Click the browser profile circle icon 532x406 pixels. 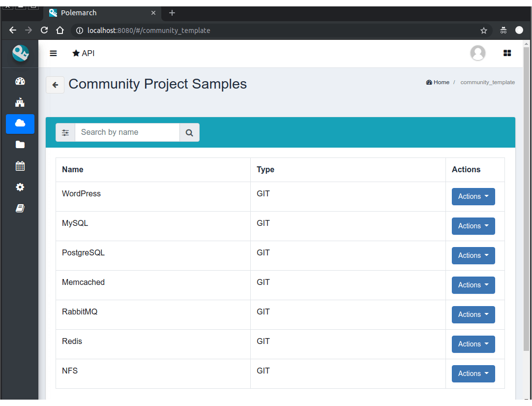519,30
